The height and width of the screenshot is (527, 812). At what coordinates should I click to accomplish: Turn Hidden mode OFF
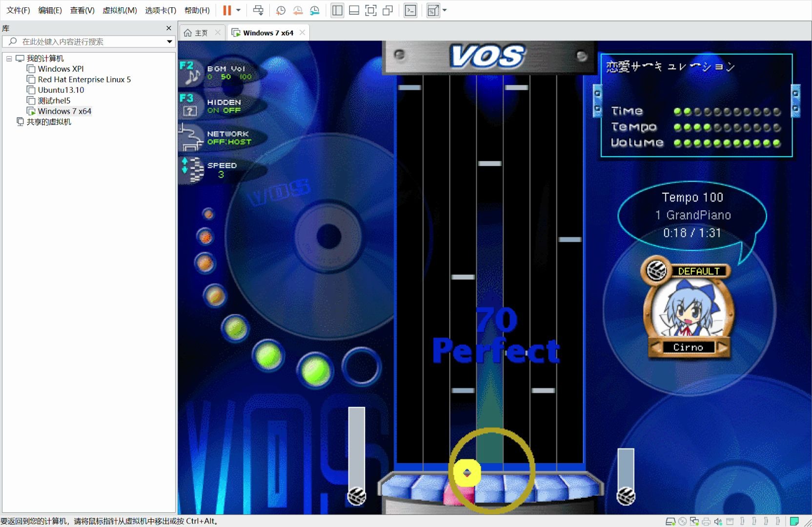232,110
